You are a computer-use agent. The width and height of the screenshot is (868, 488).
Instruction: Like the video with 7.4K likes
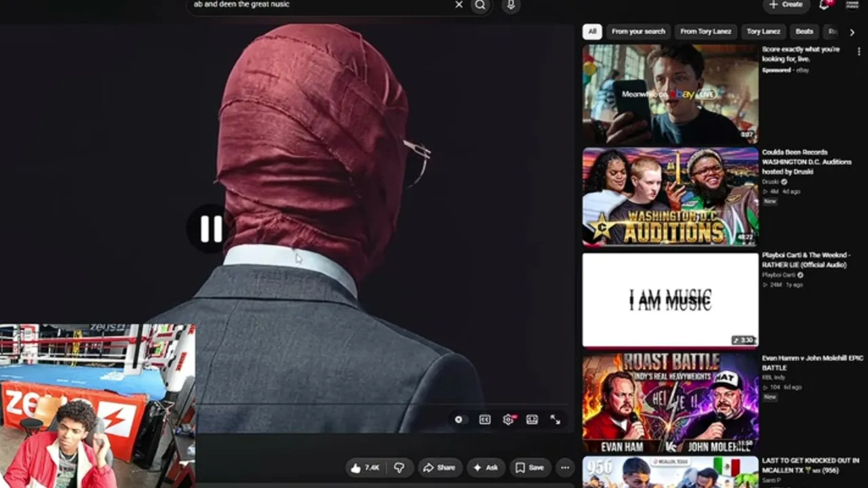[364, 468]
